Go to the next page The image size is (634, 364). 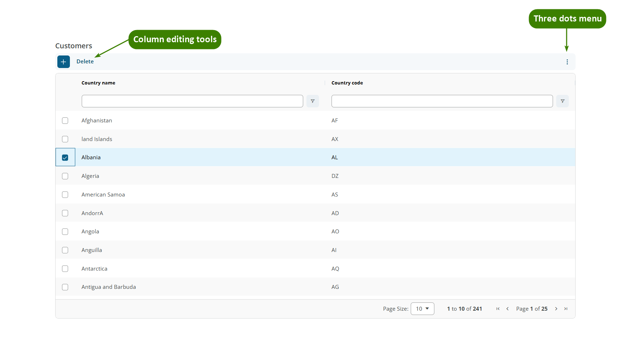pyautogui.click(x=556, y=309)
